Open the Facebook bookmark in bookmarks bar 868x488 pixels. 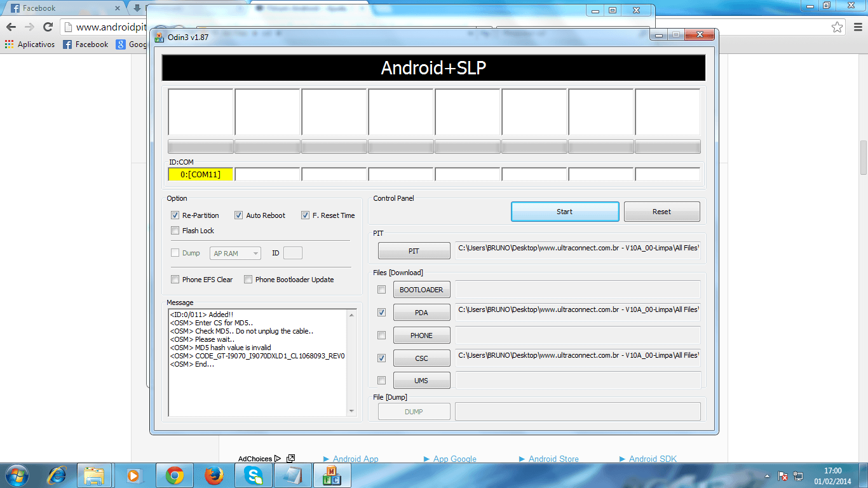coord(86,44)
